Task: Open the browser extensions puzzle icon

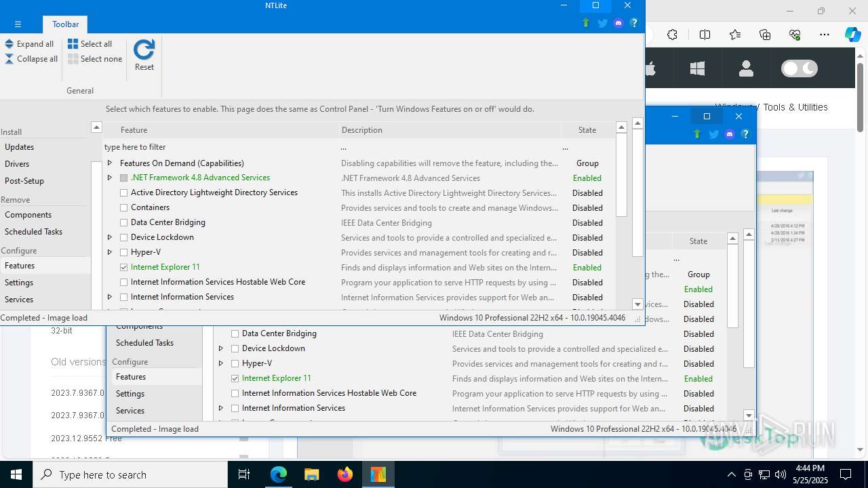Action: tap(672, 35)
